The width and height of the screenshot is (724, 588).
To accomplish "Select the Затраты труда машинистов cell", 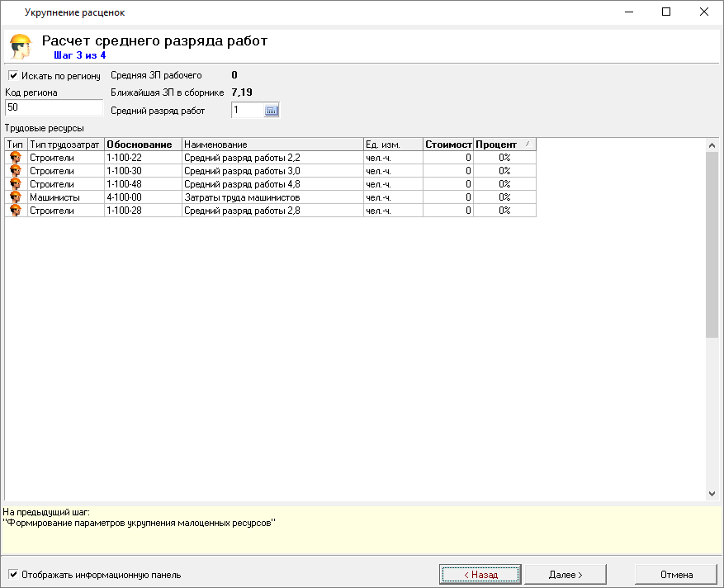I will point(272,197).
